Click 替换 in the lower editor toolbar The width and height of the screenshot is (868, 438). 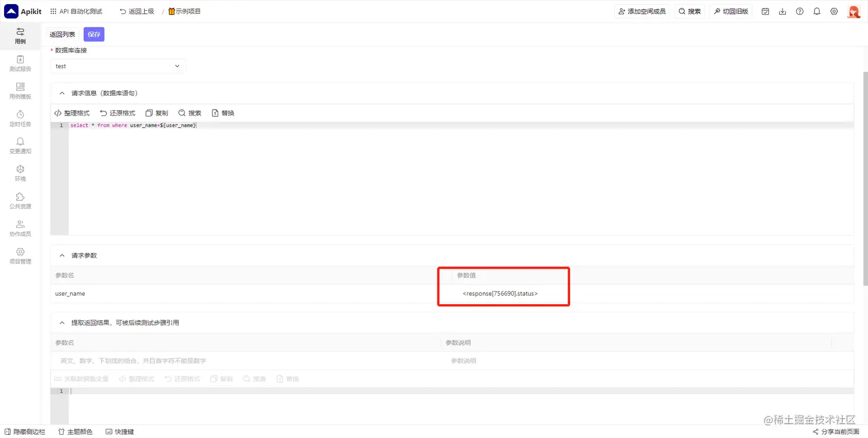(288, 379)
